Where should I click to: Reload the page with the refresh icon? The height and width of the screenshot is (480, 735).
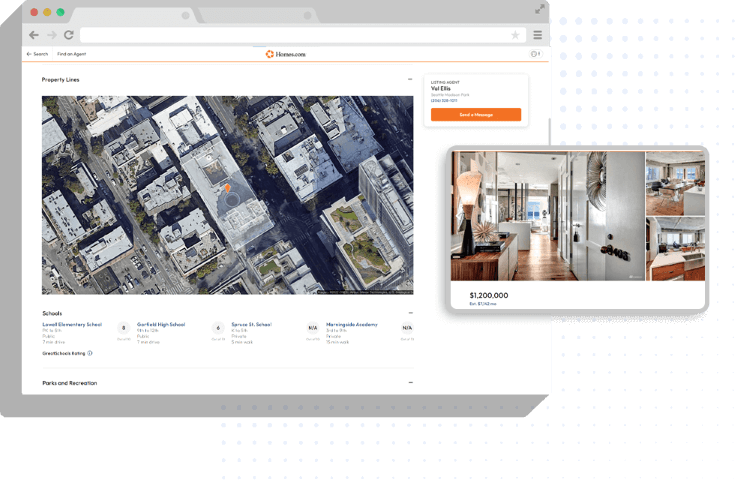pos(69,35)
